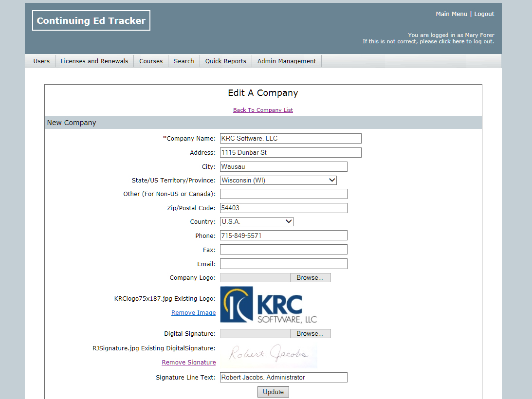Browse for a Company Logo file
The image size is (532, 399).
pos(310,277)
